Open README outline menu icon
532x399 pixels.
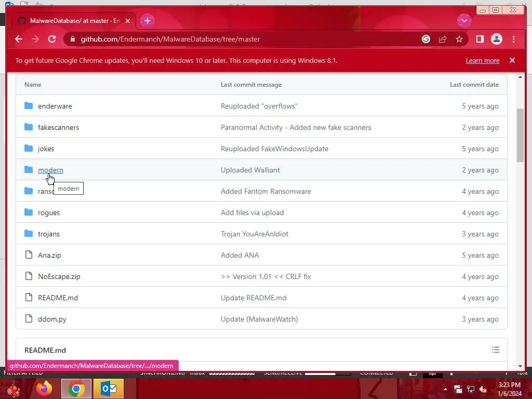point(495,350)
